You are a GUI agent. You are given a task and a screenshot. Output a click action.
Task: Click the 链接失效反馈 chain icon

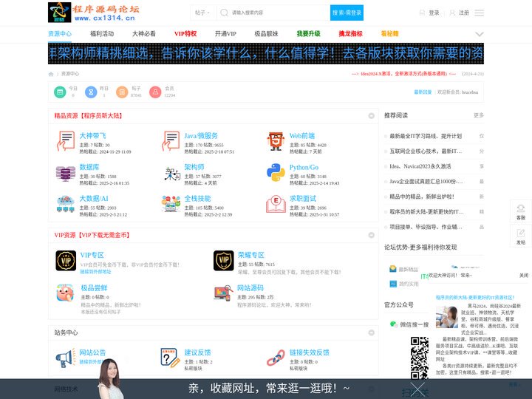[276, 358]
